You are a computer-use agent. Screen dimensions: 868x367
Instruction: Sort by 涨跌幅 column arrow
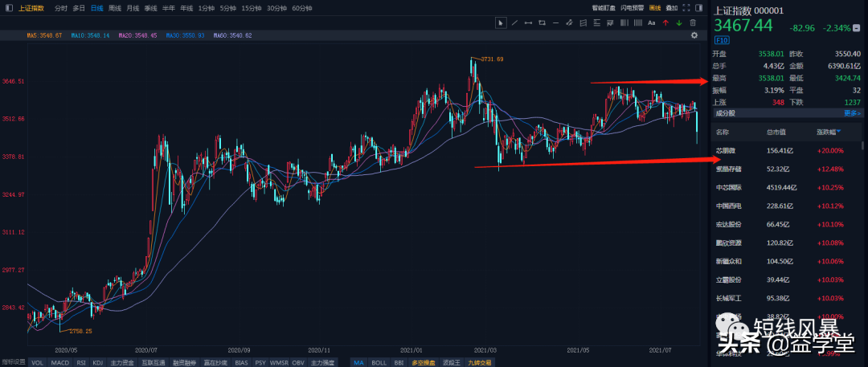(x=840, y=132)
